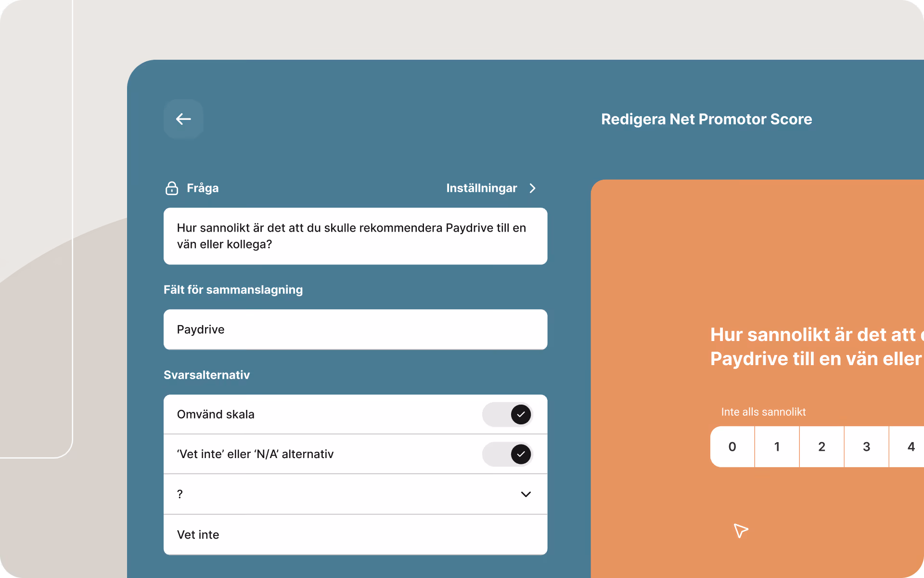Pick score 3 on the preview scale
Image resolution: width=924 pixels, height=578 pixels.
click(x=866, y=447)
